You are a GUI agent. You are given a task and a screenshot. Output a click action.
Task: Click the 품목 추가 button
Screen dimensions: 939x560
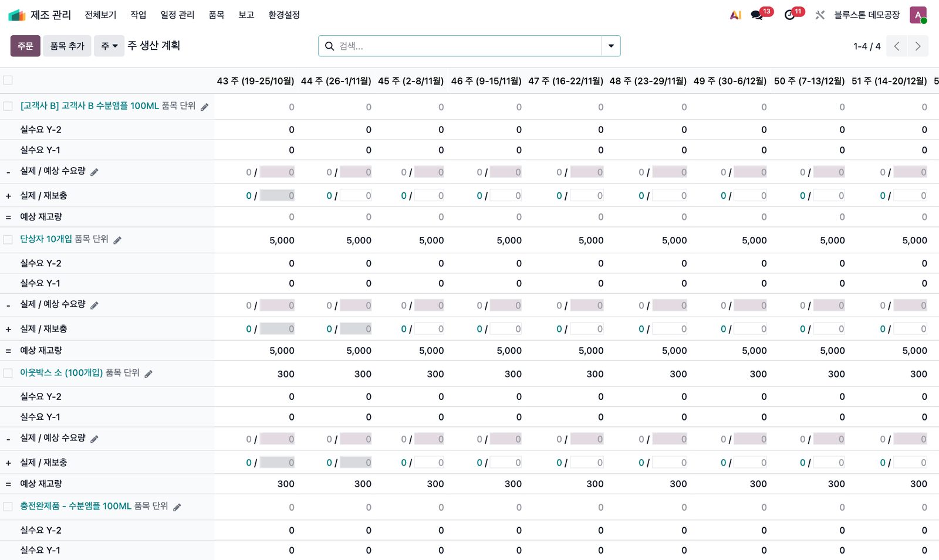pyautogui.click(x=67, y=46)
